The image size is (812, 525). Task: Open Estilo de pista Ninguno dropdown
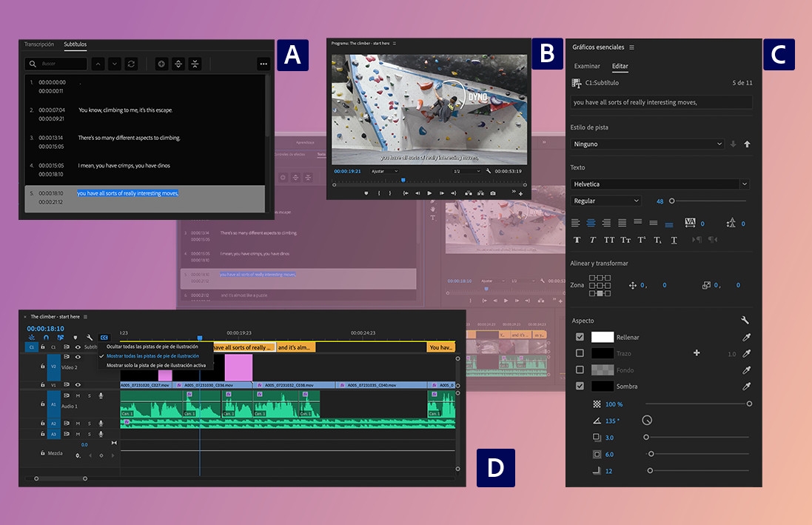pos(648,144)
